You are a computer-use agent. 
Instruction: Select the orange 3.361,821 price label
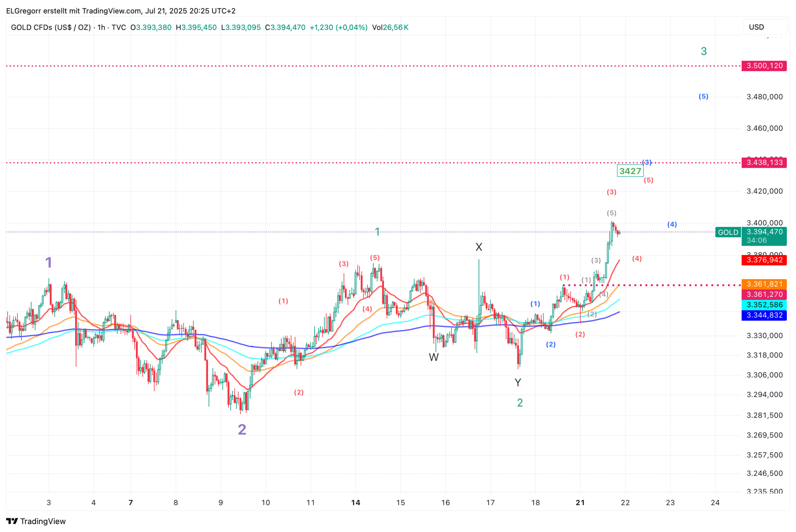coord(764,284)
